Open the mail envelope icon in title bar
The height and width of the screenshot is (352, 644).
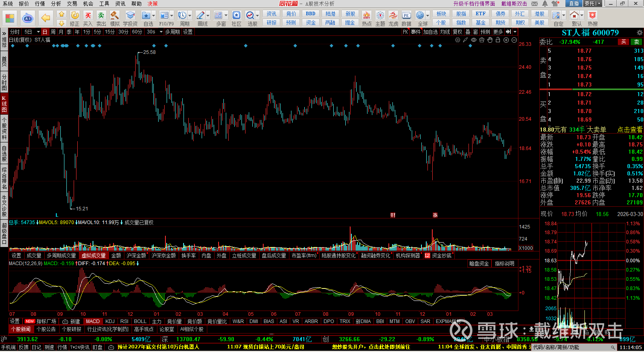535,4
